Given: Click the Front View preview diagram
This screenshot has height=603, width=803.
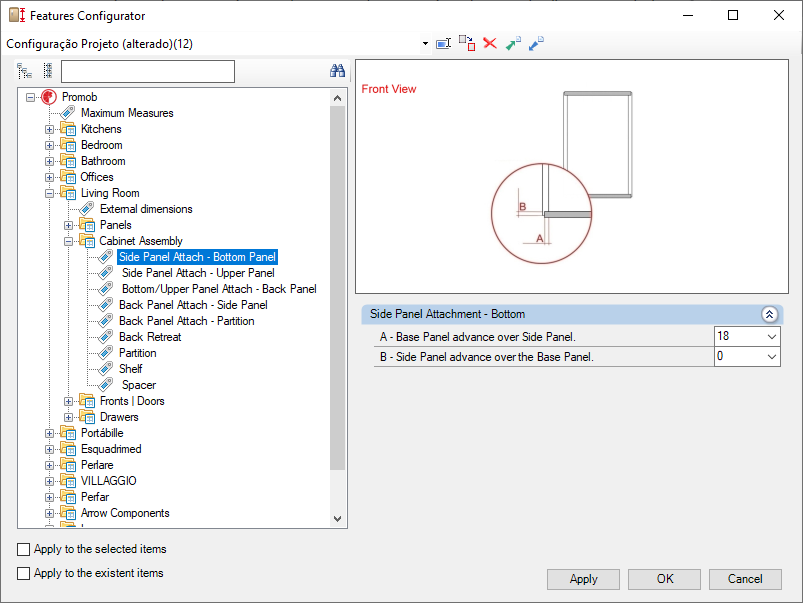Looking at the screenshot, I should [x=572, y=177].
